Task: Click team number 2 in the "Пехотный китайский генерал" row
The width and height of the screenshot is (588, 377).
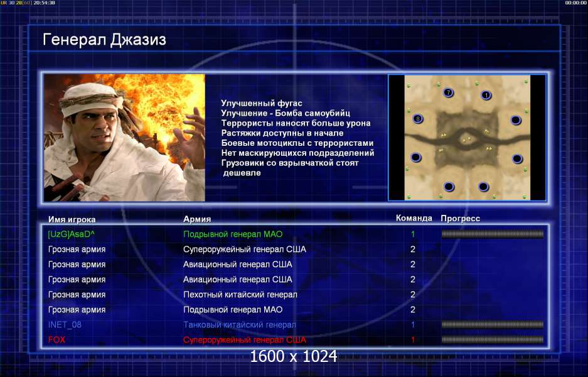Action: [413, 295]
